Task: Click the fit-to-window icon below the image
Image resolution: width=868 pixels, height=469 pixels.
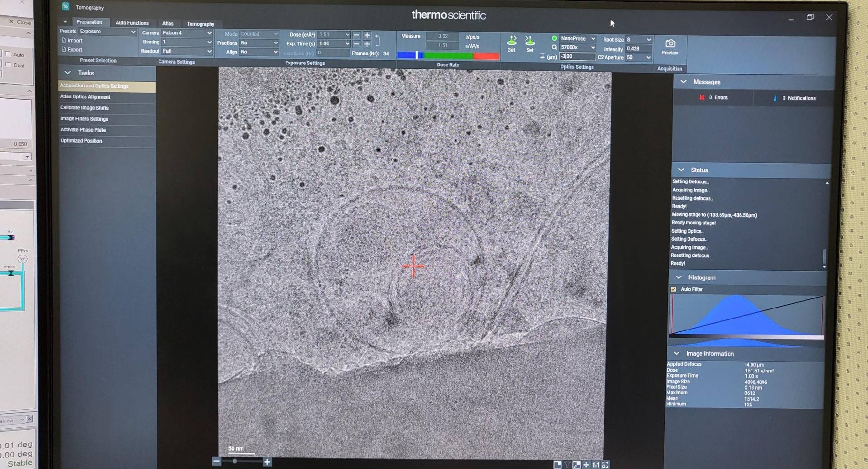Action: point(606,465)
